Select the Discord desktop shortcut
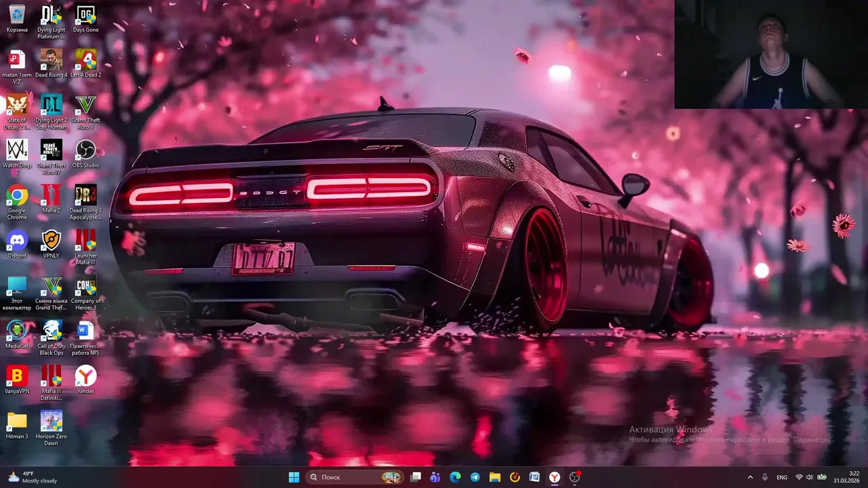Image resolution: width=868 pixels, height=488 pixels. tap(17, 245)
